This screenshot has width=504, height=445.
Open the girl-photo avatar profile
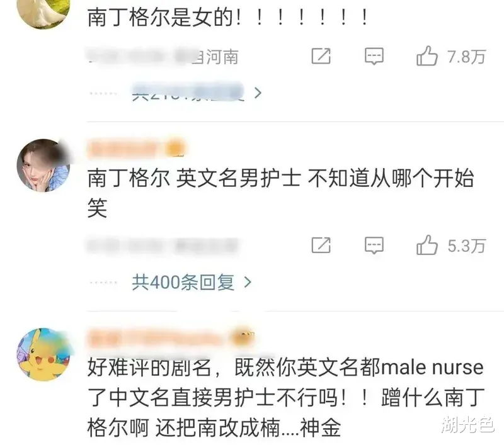(x=43, y=166)
